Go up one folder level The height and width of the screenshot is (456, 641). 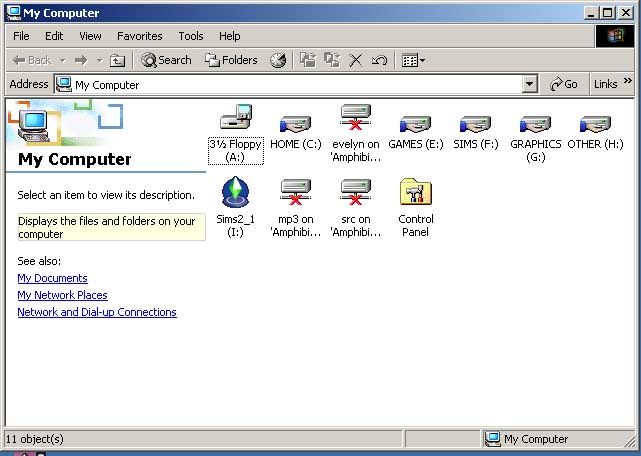[x=118, y=61]
